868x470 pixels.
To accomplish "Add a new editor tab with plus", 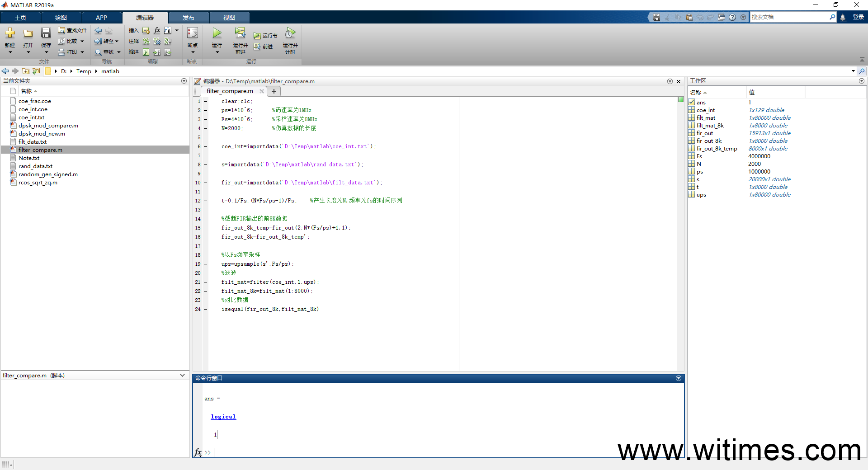I will coord(274,91).
